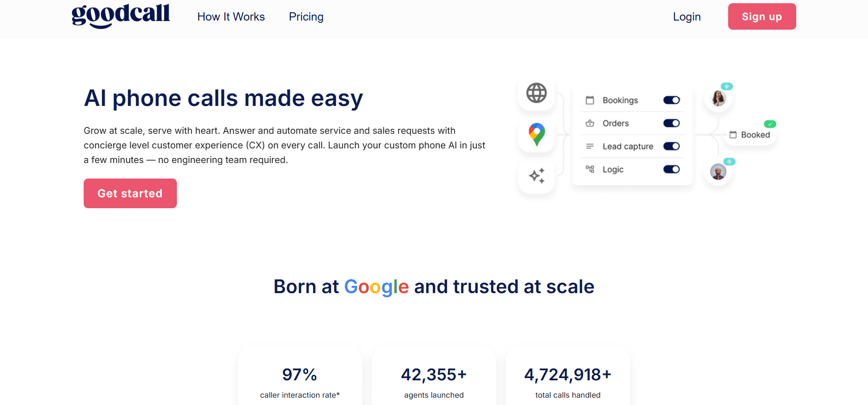Disable the Lead capture toggle
Screen dimensions: 868x405
tap(671, 146)
